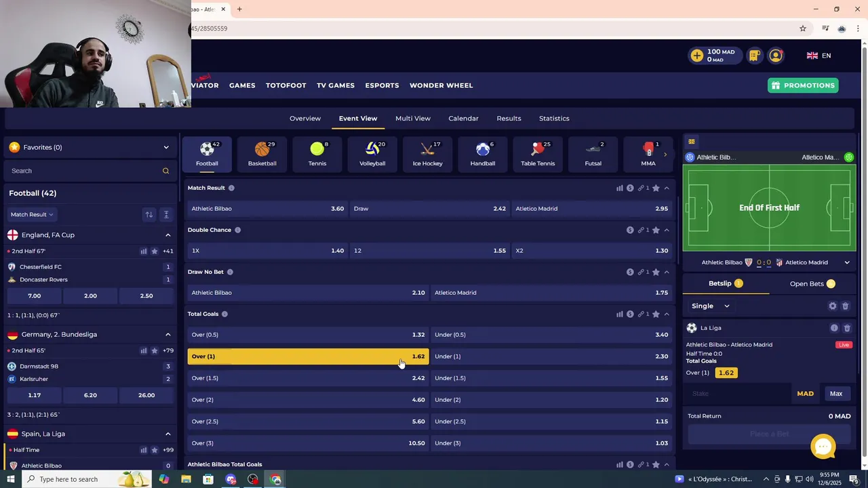Favorite the Match Result market star
This screenshot has height=488, width=868.
coord(656,188)
